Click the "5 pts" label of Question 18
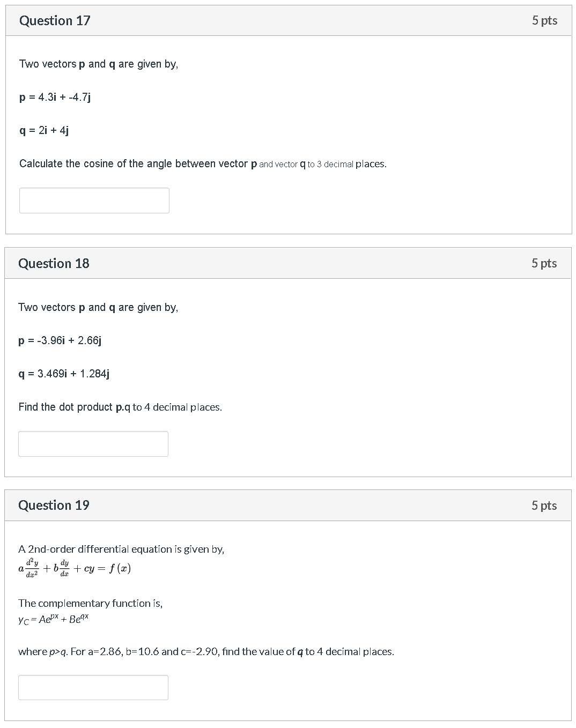 click(x=544, y=264)
